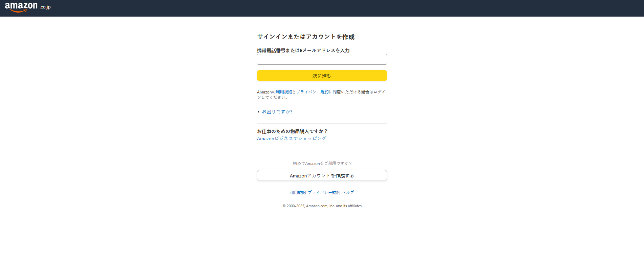Open the footer プライバシー規約 link
Viewport: 644px width, 277px height.
(x=324, y=192)
